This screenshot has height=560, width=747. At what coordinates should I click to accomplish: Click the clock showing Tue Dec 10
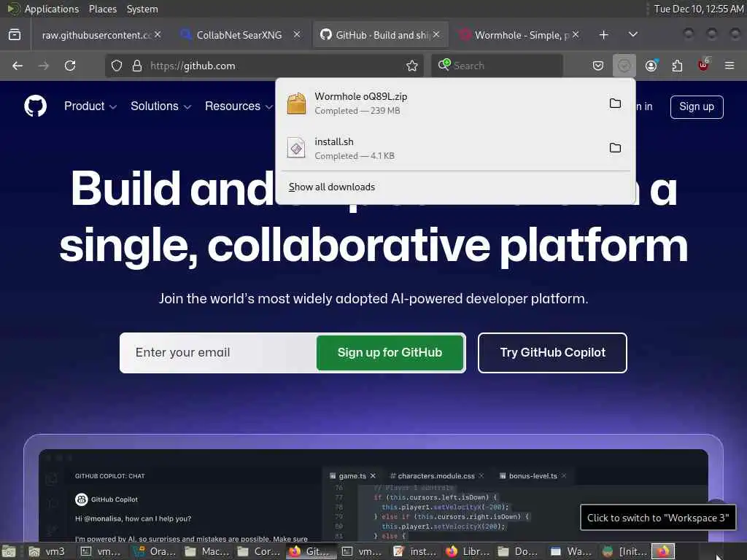point(698,9)
